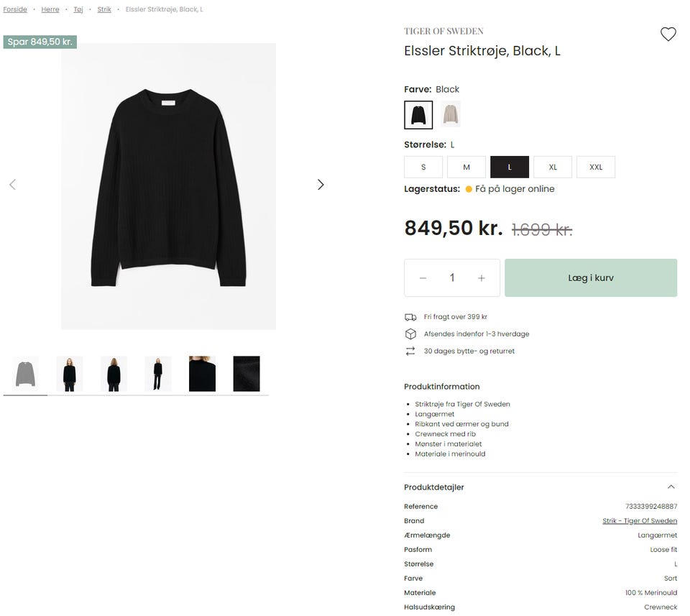The width and height of the screenshot is (690, 616).
Task: Navigate to Strik breadcrumb
Action: click(x=104, y=9)
